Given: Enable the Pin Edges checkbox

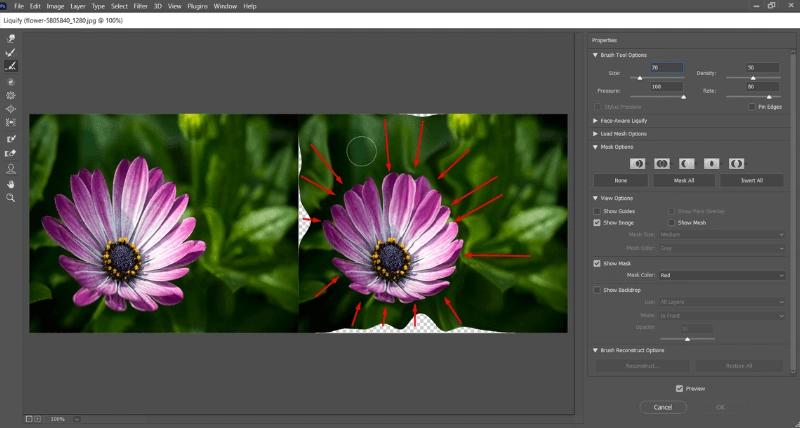Looking at the screenshot, I should pos(752,107).
